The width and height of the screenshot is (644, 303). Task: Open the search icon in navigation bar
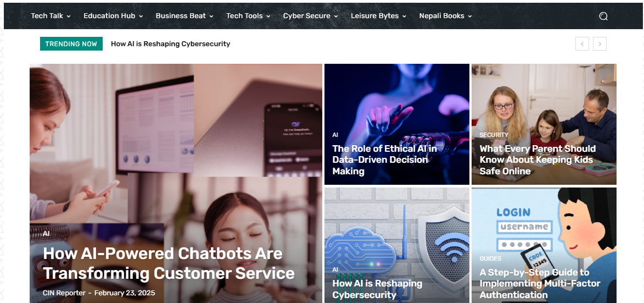(x=603, y=16)
